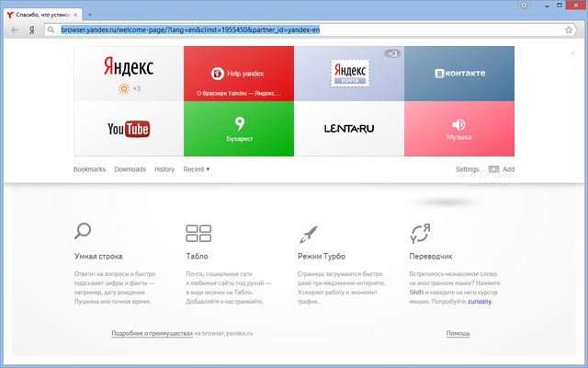Image resolution: width=588 pixels, height=368 pixels.
Task: Click the search magnifier icon in the address bar
Action: pyautogui.click(x=51, y=29)
